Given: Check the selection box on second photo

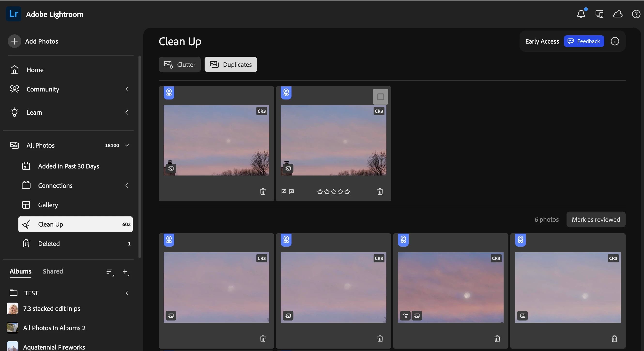Looking at the screenshot, I should [x=380, y=97].
